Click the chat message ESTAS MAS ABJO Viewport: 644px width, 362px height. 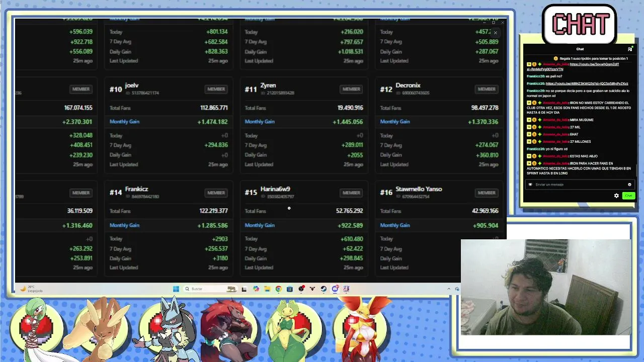[583, 156]
